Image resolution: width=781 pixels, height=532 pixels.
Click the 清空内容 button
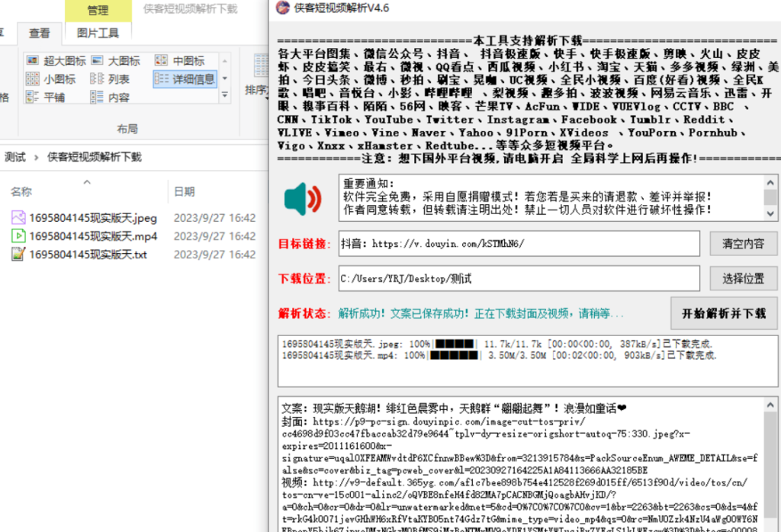tap(743, 244)
